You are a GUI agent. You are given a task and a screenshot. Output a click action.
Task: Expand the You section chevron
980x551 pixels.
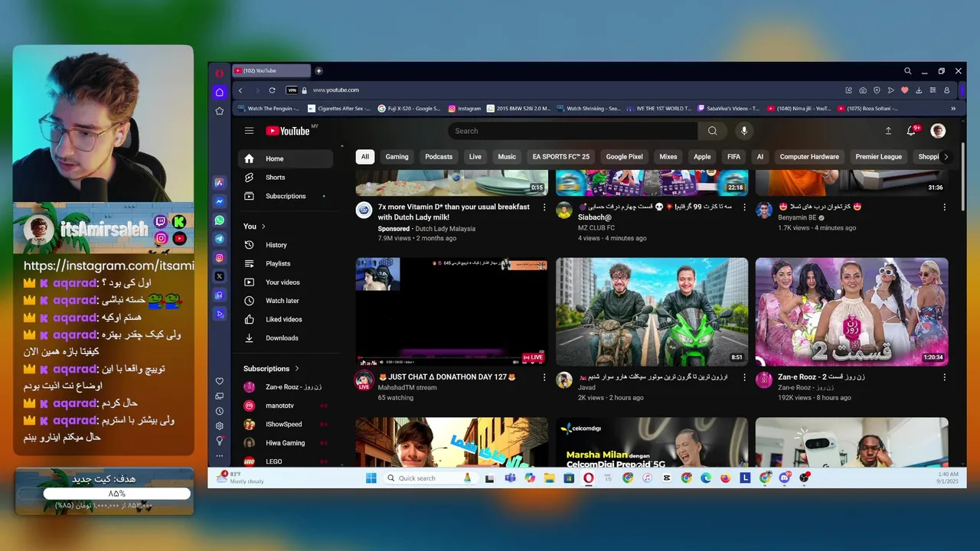(263, 227)
